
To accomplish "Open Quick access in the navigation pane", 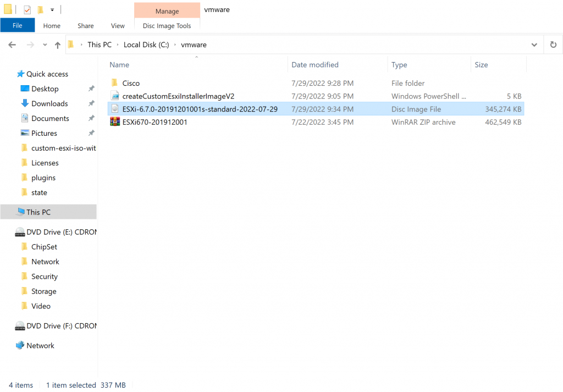I will pyautogui.click(x=47, y=74).
